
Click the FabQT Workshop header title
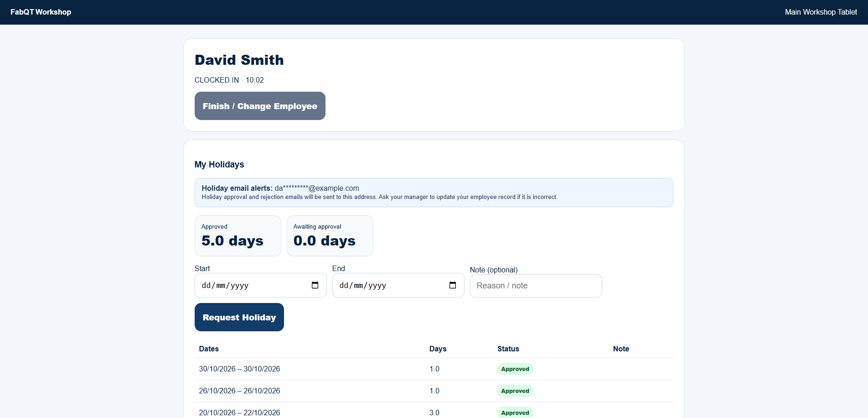[x=41, y=12]
